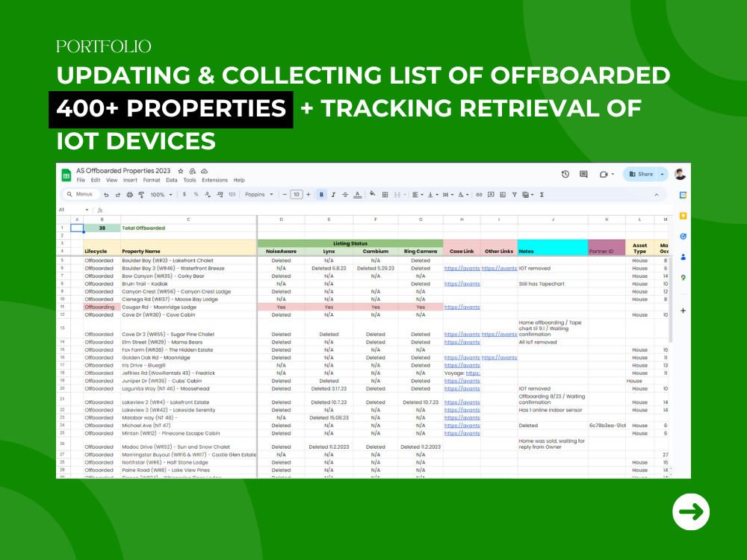The width and height of the screenshot is (747, 560).
Task: Click the font size 10 field
Action: click(x=297, y=195)
